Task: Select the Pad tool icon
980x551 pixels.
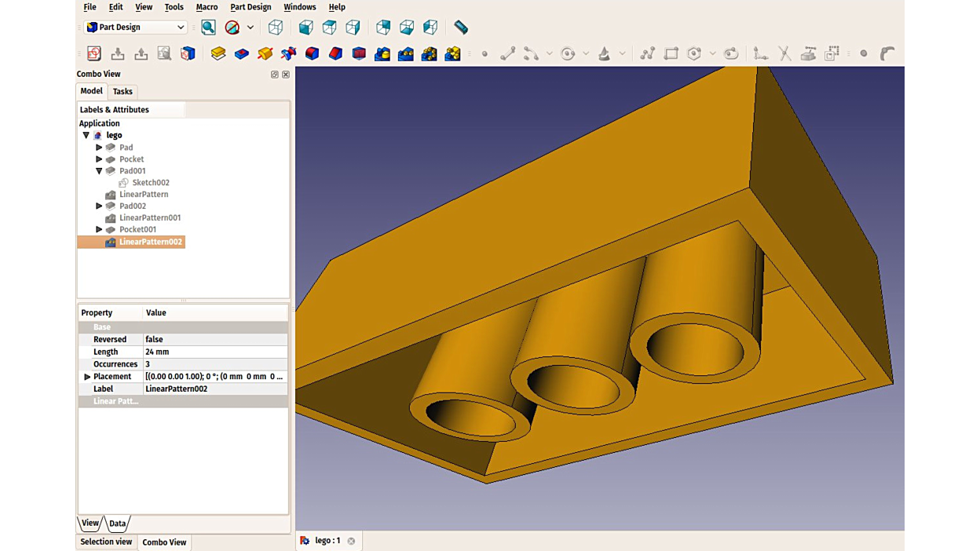Action: [x=218, y=53]
